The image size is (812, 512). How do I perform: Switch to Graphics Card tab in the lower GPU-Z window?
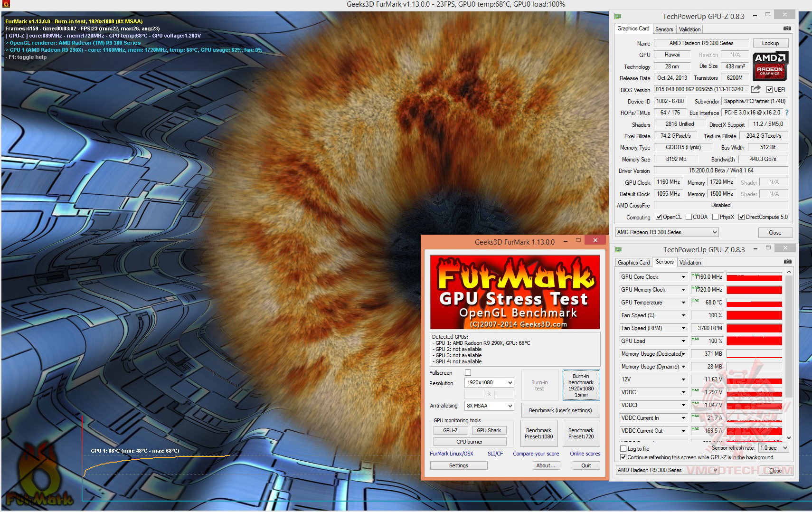pos(634,263)
